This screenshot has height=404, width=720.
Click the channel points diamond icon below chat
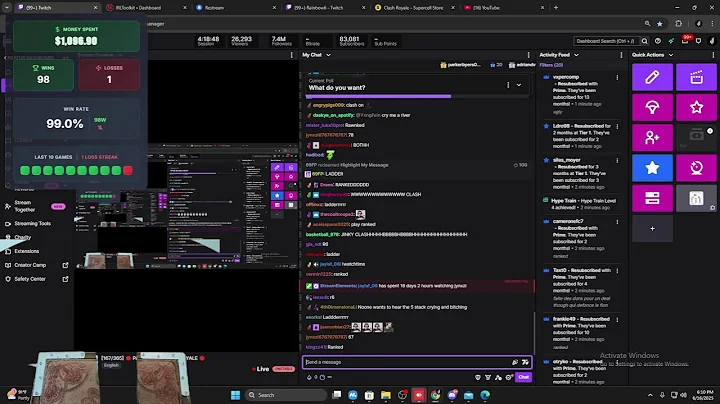click(x=309, y=377)
